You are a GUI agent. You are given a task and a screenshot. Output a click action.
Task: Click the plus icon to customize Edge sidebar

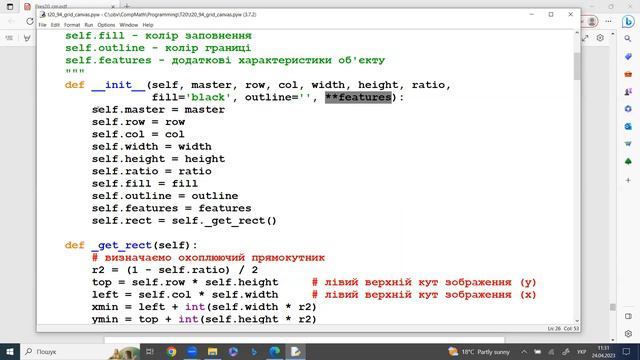pos(628,180)
